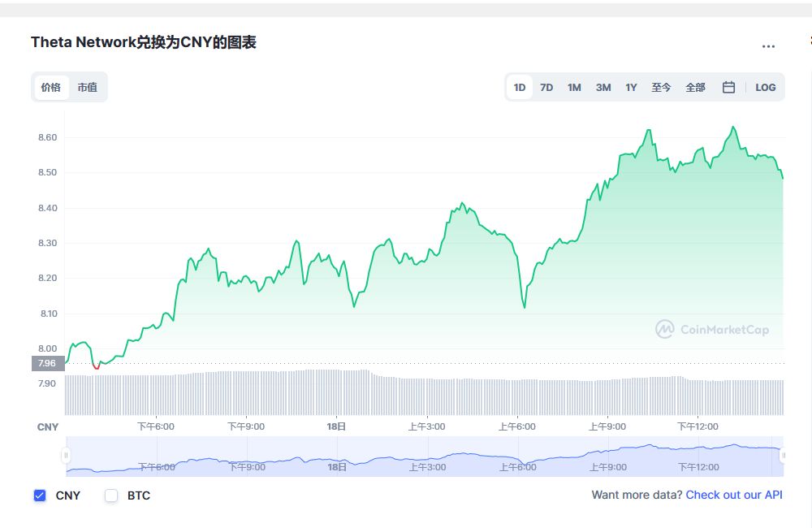
Task: Click the 7.90 y-axis price label
Action: coord(46,383)
